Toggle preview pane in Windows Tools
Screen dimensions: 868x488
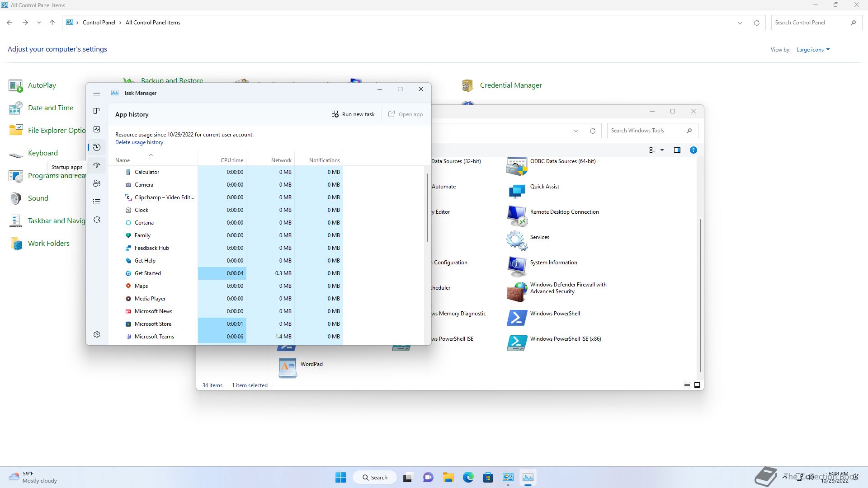[677, 150]
